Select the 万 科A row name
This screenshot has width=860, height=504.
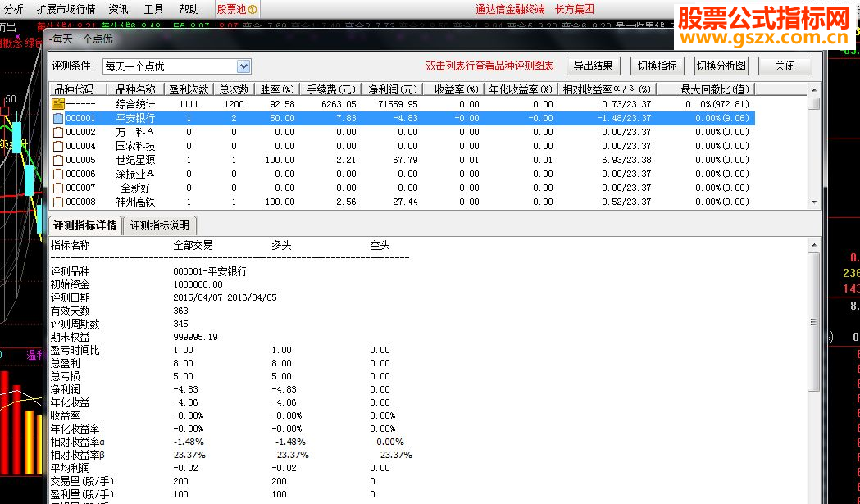[135, 132]
